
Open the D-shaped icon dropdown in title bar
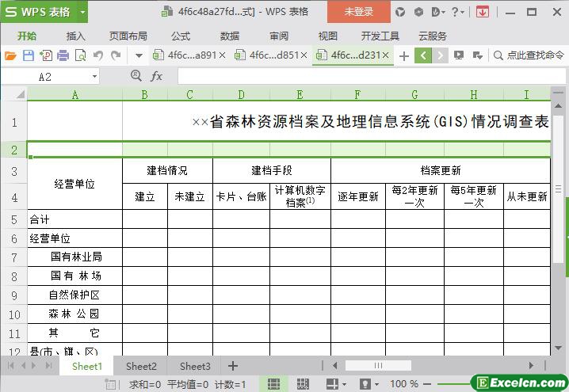coord(438,13)
